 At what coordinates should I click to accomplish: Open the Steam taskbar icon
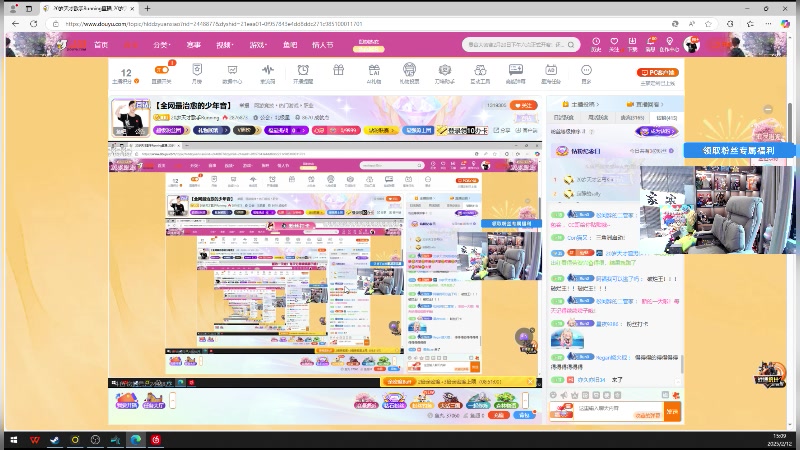coord(55,440)
